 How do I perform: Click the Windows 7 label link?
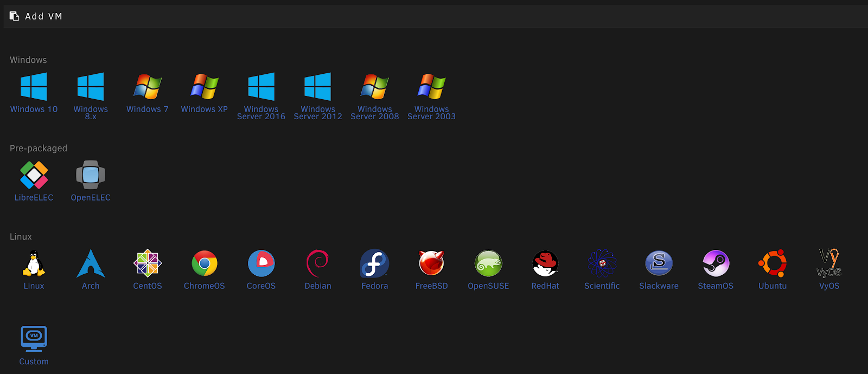tap(148, 109)
